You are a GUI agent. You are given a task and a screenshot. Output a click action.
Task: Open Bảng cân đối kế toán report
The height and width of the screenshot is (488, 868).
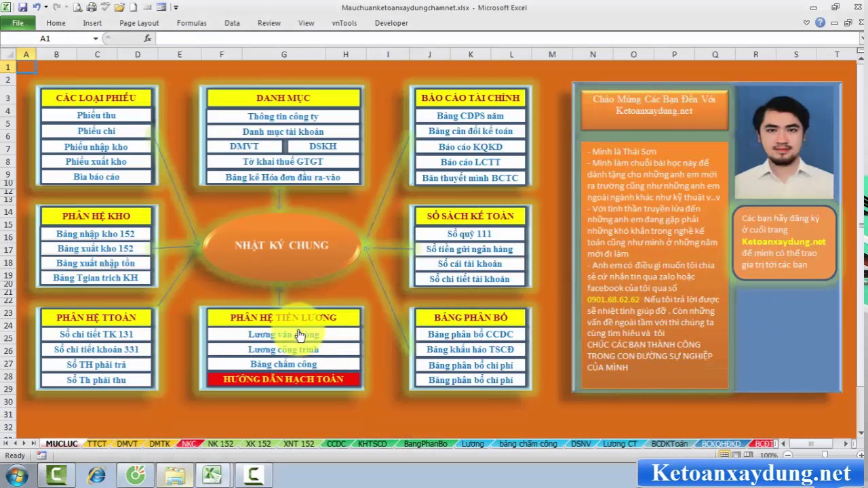click(x=470, y=131)
